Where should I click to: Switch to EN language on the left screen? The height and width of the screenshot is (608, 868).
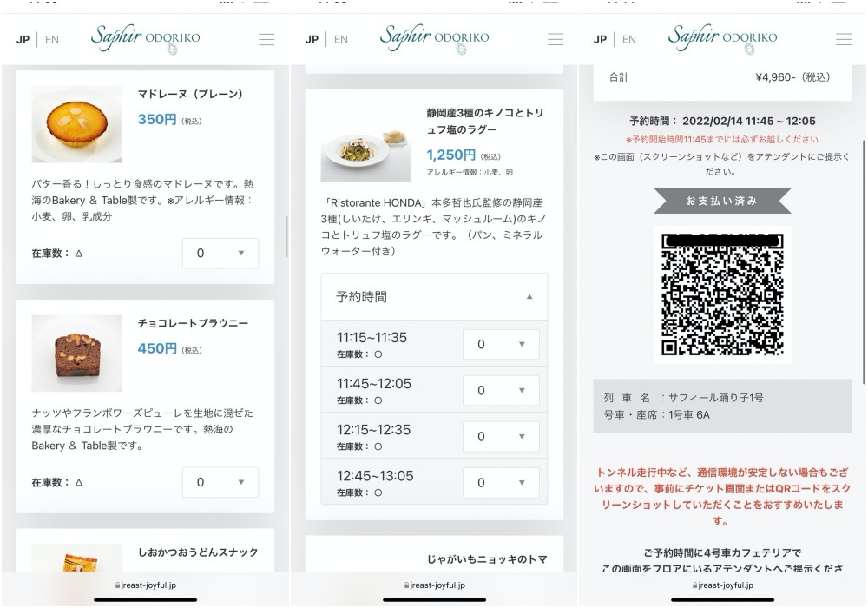52,39
